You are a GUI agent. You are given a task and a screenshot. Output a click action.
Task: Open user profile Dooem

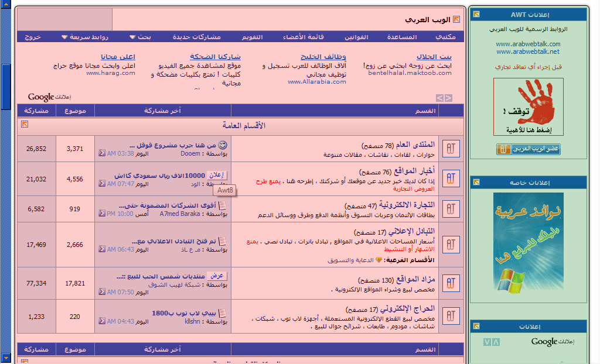[190, 154]
